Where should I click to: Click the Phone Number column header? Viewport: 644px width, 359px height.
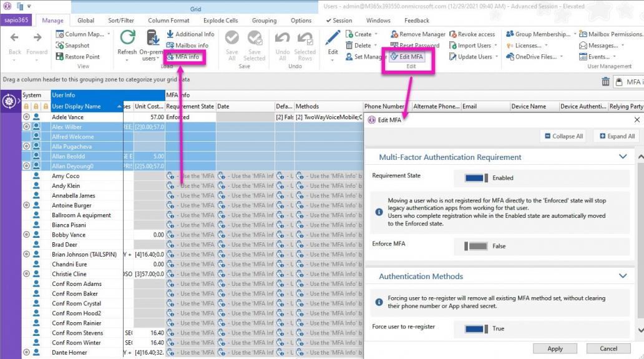388,106
